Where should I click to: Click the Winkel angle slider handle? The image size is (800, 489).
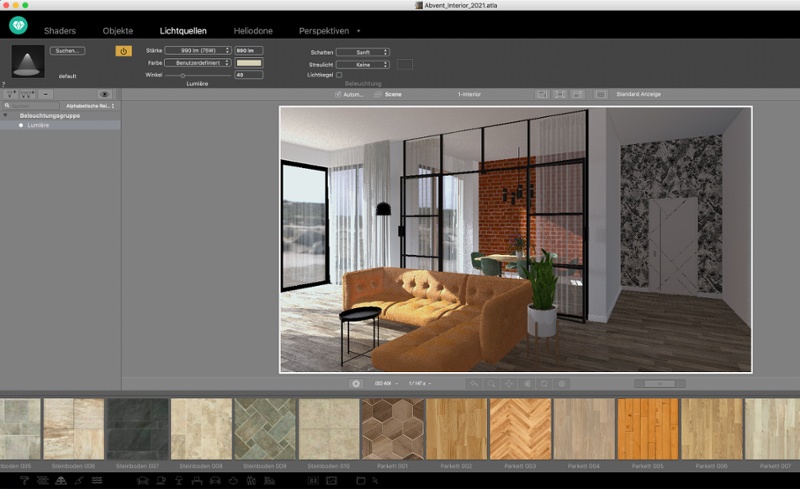pos(183,76)
